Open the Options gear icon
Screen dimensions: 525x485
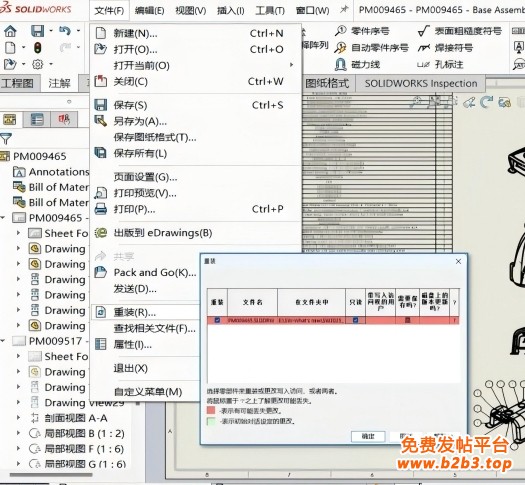coord(38,64)
